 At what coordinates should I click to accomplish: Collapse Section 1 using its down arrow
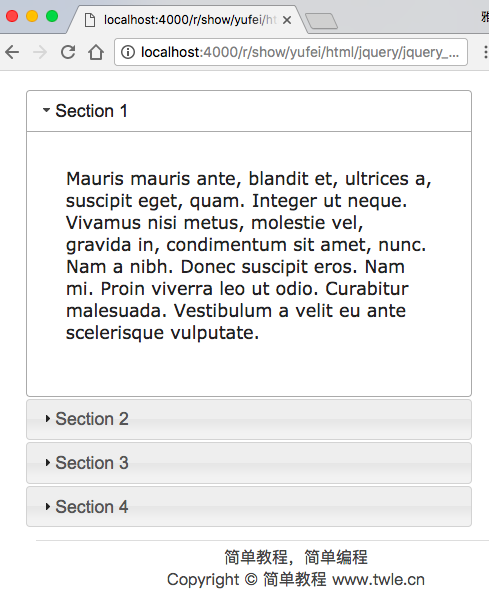coord(46,110)
